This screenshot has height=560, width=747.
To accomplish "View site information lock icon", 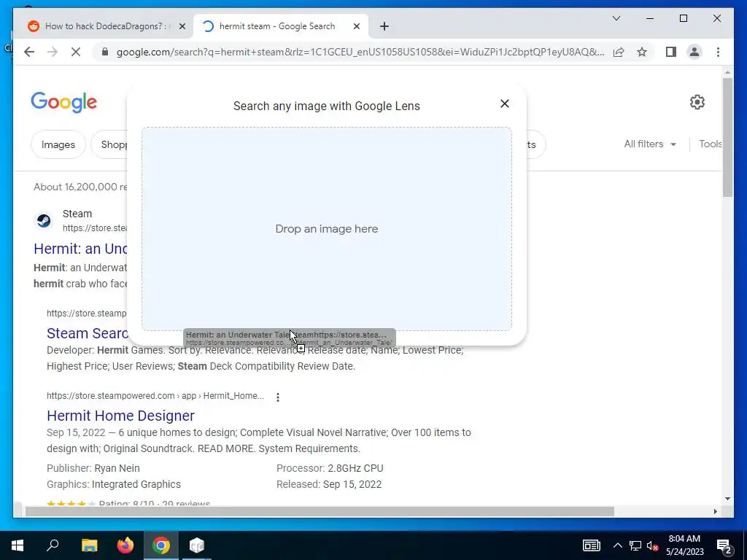I will click(x=105, y=52).
